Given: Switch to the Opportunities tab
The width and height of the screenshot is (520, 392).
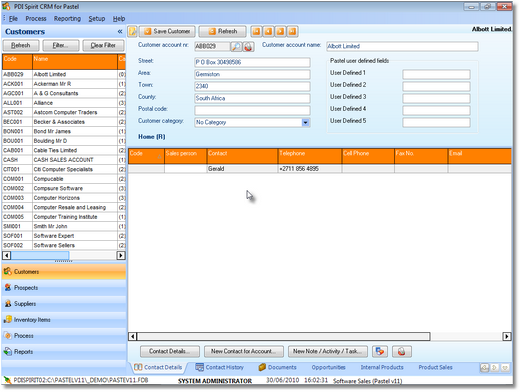Looking at the screenshot, I should (328, 367).
